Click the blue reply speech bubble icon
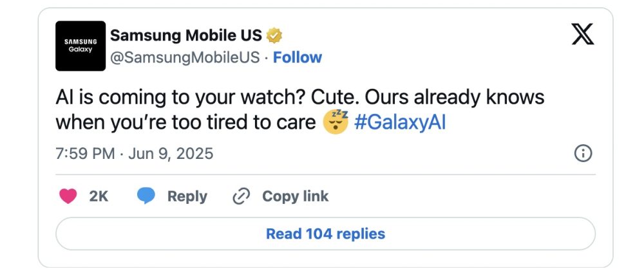This screenshot has width=644, height=276. point(146,196)
